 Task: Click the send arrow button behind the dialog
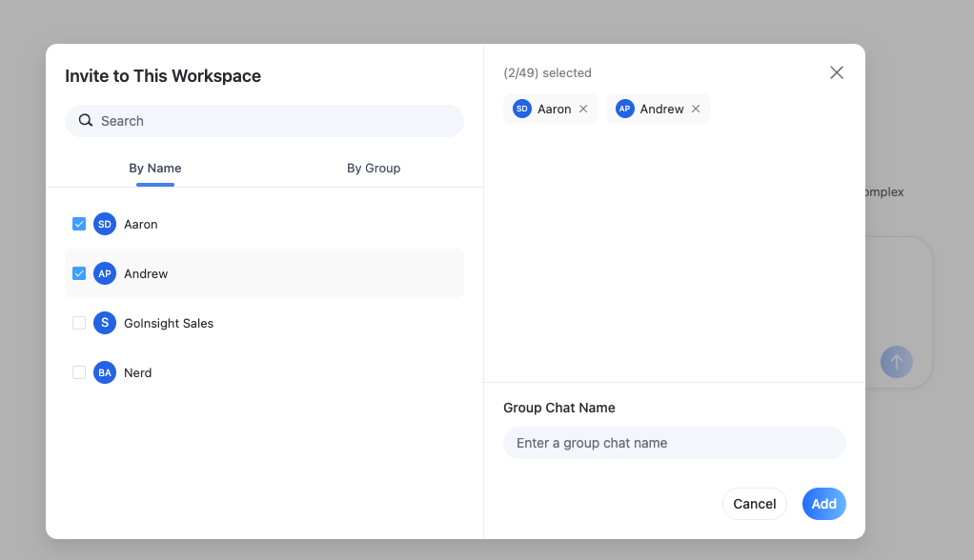click(897, 362)
